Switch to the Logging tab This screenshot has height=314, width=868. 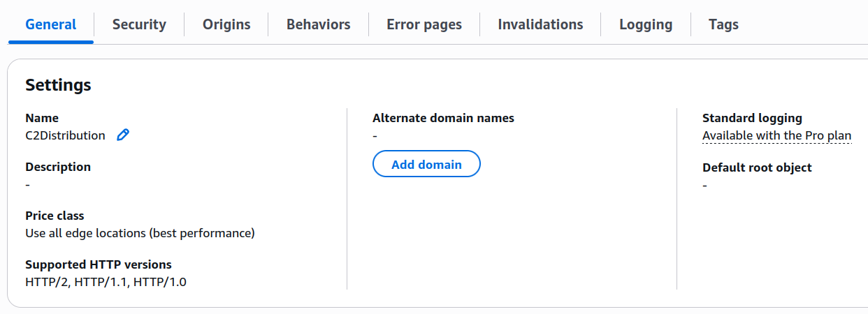(646, 24)
